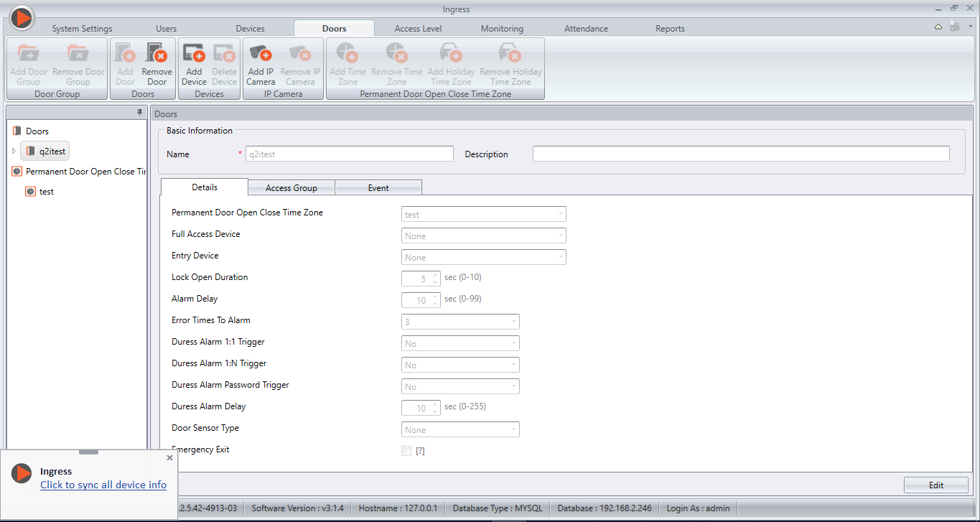
Task: Select the q2itest door in tree
Action: pyautogui.click(x=45, y=152)
